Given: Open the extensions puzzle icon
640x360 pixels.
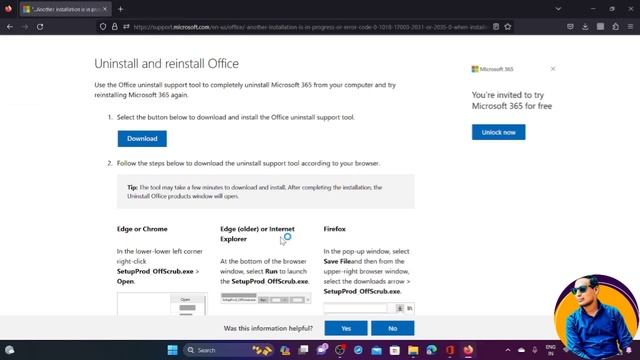Looking at the screenshot, I should pyautogui.click(x=616, y=27).
